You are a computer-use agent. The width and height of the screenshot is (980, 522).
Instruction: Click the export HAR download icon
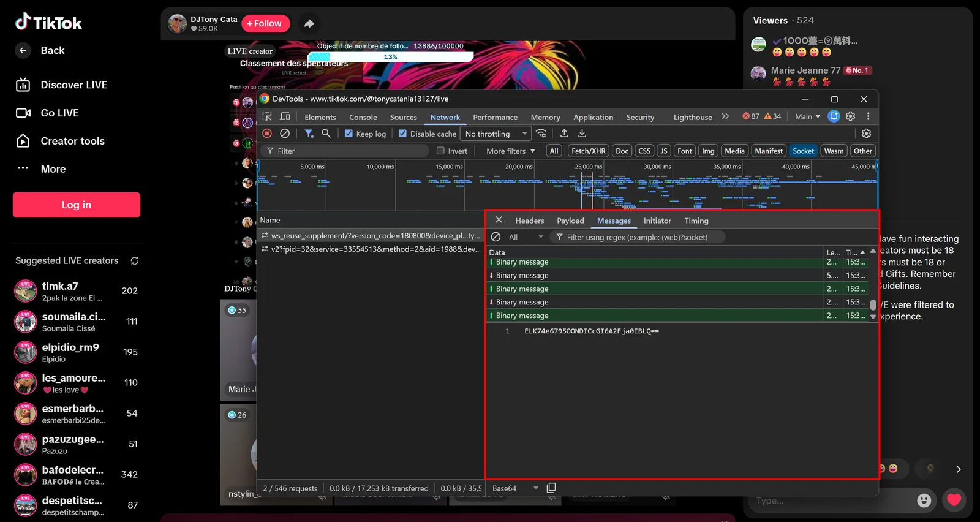coord(582,134)
